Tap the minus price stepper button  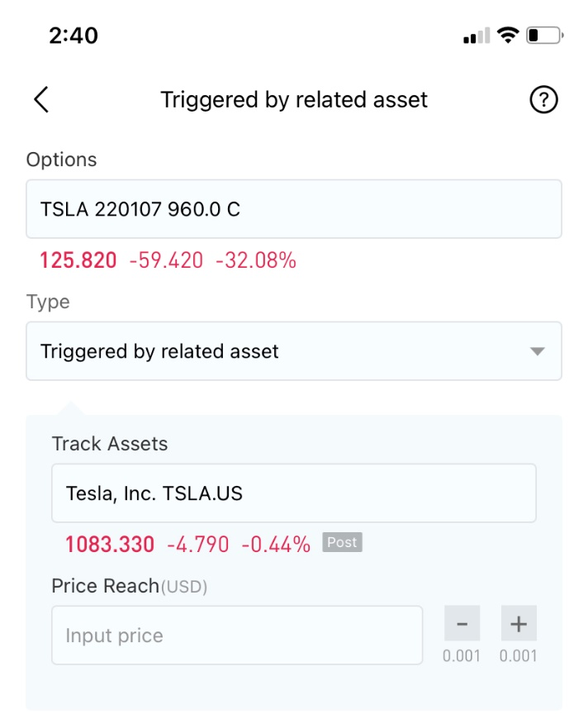pyautogui.click(x=462, y=623)
